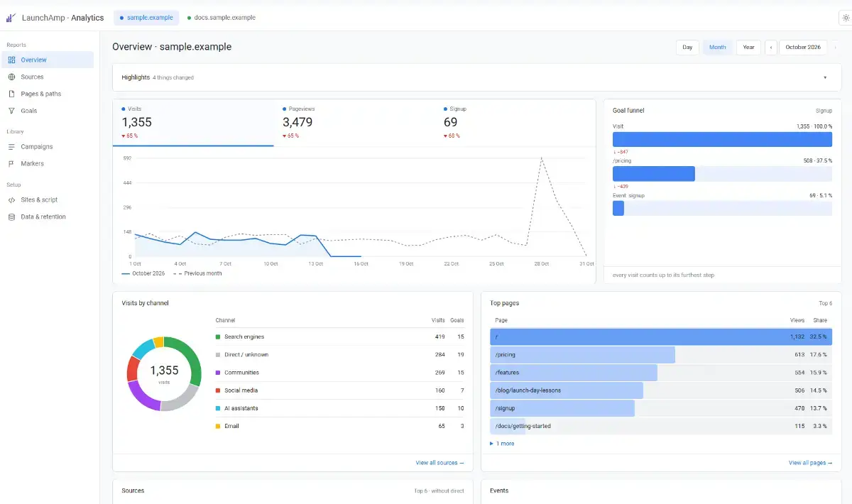Click the Social media channel row
852x504 pixels.
coord(339,390)
